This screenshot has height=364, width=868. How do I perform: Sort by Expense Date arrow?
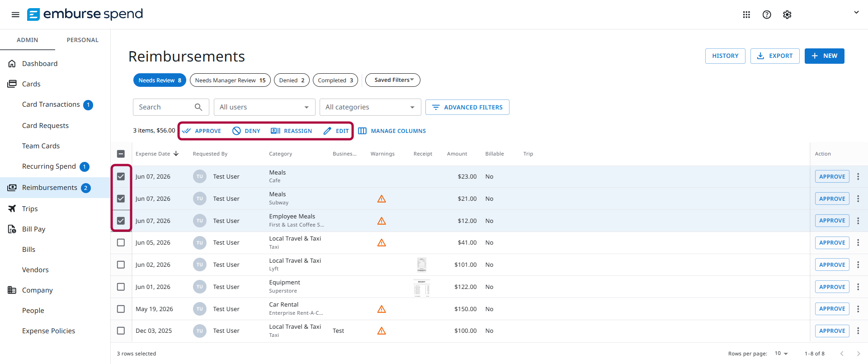176,154
